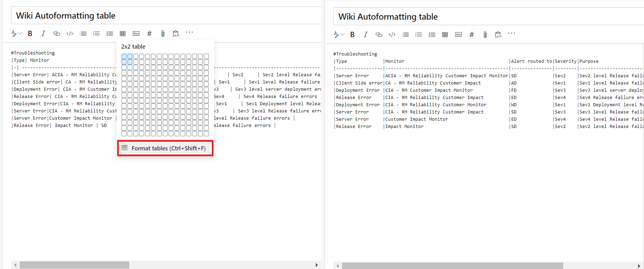Toggle Italic in the right editor toolbar
The width and height of the screenshot is (644, 269).
click(x=366, y=34)
